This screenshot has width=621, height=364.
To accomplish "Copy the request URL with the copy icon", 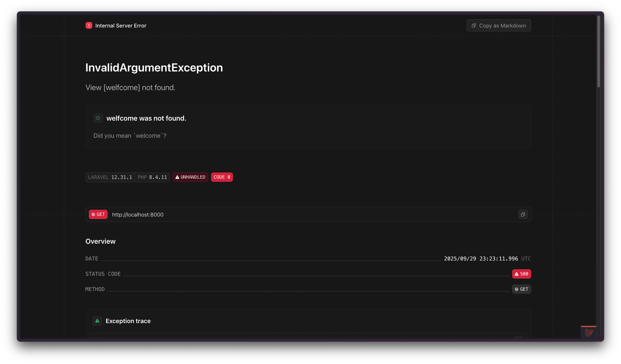I will click(x=523, y=215).
